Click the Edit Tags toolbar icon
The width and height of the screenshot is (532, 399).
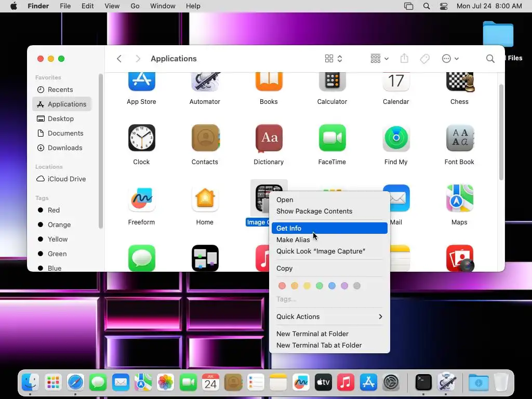pos(425,59)
